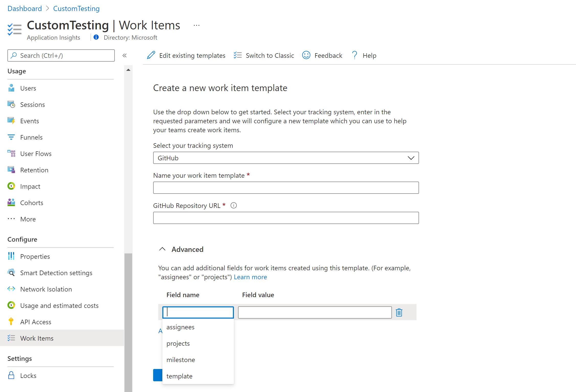Click the Delete field row trash icon
The image size is (576, 392).
point(398,312)
